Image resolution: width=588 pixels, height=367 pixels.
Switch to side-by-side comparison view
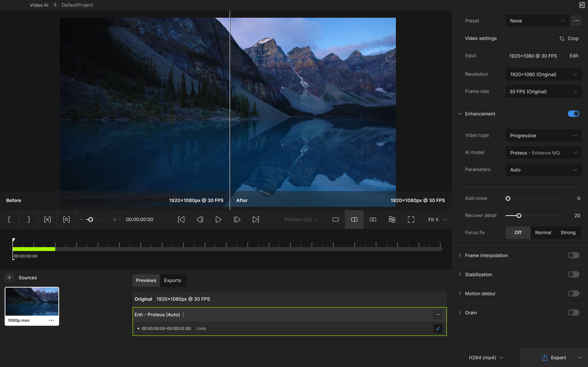(373, 219)
